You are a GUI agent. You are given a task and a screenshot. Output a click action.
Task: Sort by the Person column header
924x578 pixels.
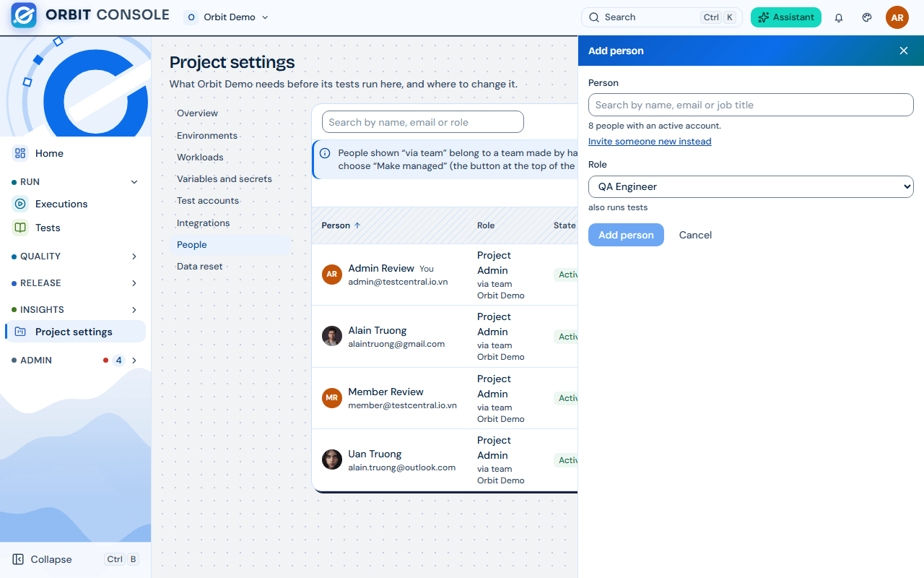(341, 225)
